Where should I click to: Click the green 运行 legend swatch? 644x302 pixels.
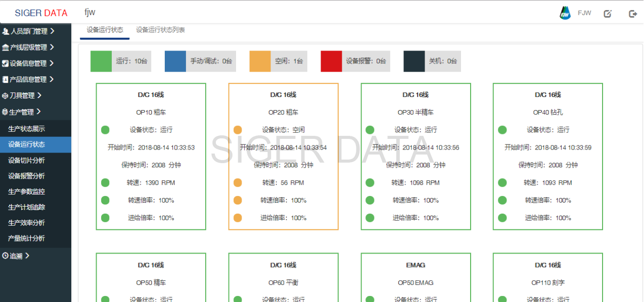tap(101, 61)
